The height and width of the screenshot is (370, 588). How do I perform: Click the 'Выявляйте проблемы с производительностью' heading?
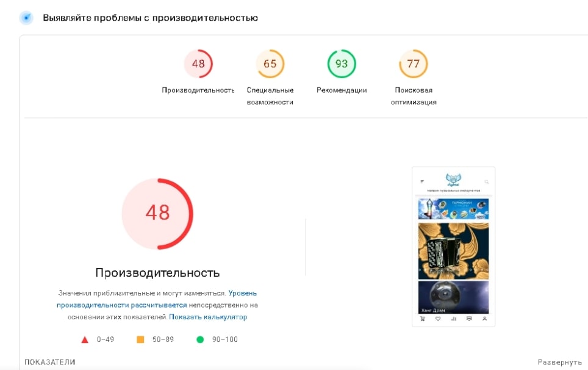coord(150,18)
